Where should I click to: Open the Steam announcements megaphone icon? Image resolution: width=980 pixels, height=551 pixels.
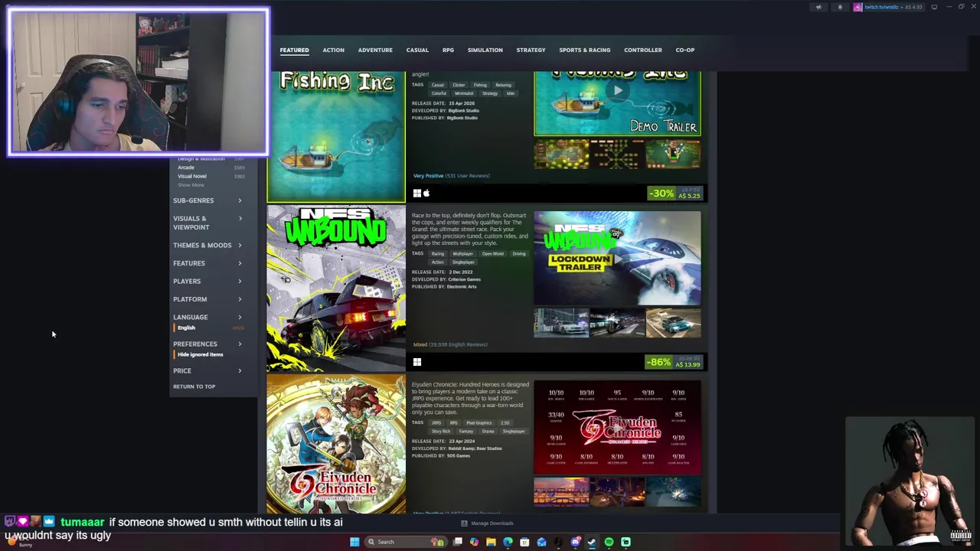coord(818,7)
